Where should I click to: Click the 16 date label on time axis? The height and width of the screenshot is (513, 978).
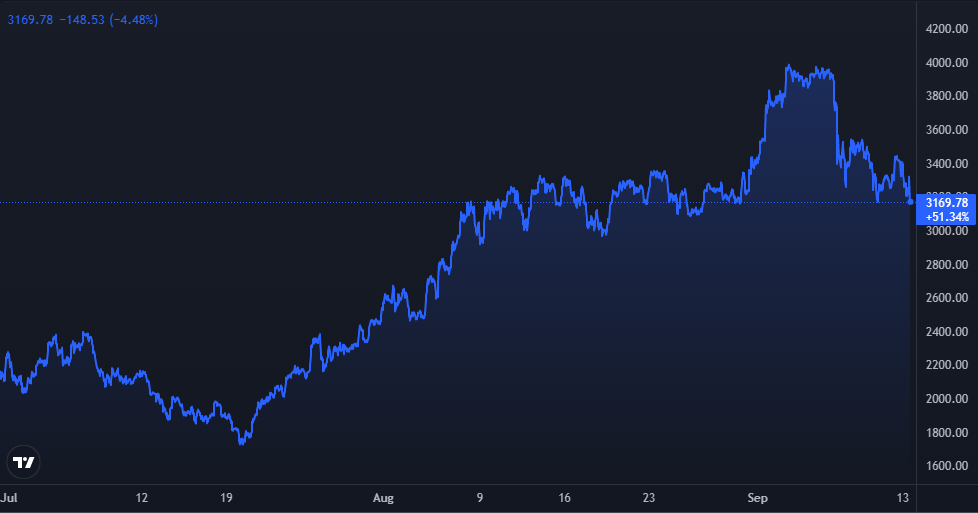pyautogui.click(x=565, y=496)
